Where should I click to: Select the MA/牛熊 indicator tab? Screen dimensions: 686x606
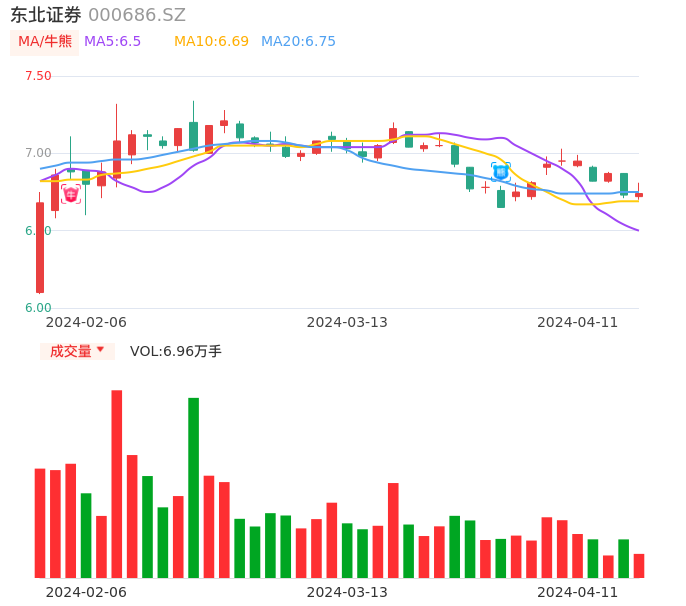click(45, 42)
